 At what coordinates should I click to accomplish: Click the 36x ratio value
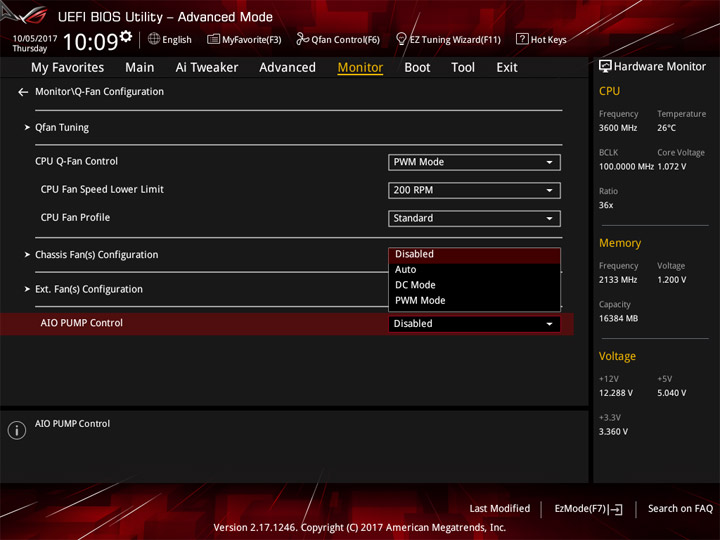[x=606, y=205]
